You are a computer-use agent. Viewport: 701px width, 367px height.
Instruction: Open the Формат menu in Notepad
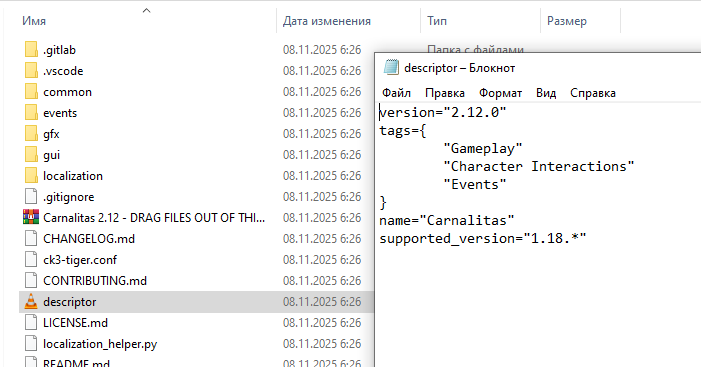tap(500, 93)
